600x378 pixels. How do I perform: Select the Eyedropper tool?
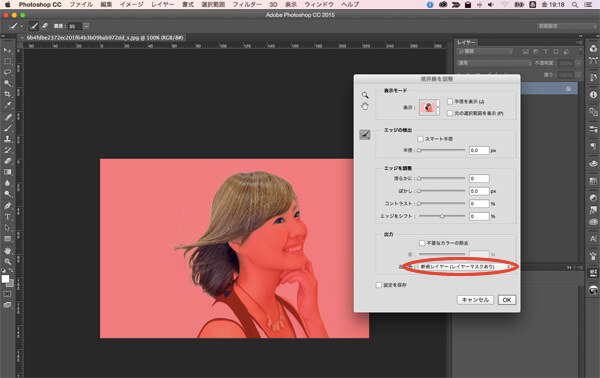click(7, 105)
